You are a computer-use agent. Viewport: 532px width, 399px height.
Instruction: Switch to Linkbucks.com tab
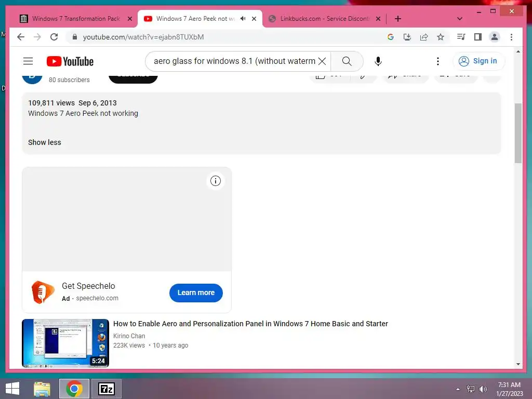[324, 19]
